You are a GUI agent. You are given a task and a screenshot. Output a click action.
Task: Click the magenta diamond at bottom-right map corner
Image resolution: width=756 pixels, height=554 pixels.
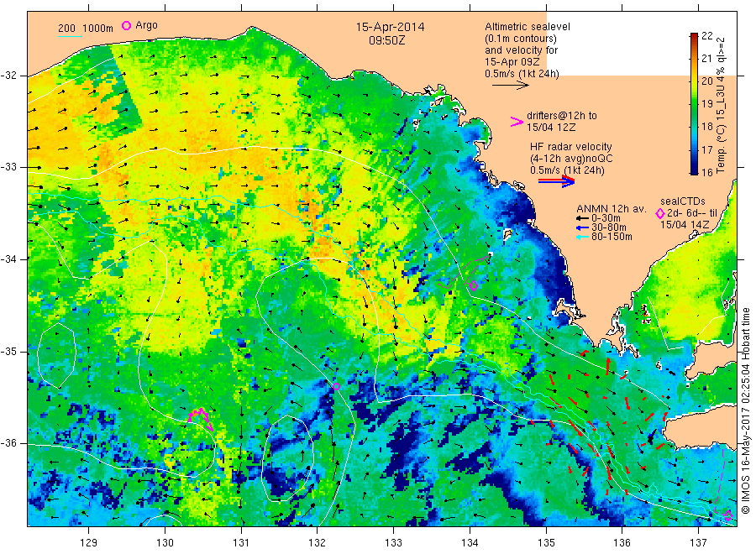click(x=728, y=516)
